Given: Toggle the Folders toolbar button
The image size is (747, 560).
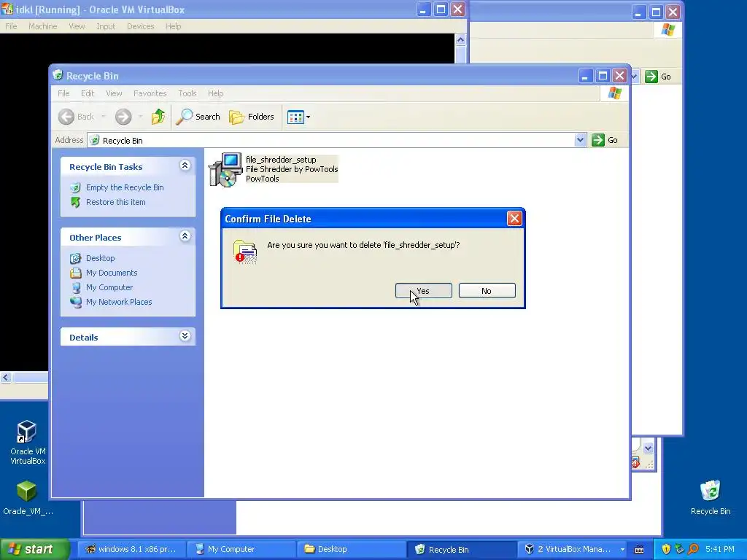Looking at the screenshot, I should [x=252, y=117].
